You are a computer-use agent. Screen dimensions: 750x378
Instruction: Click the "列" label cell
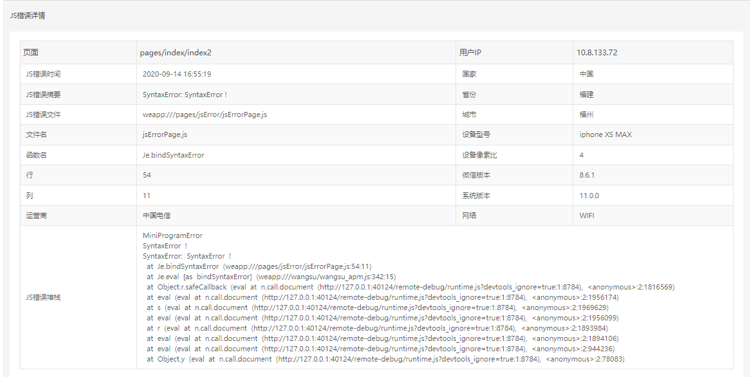[x=78, y=196]
